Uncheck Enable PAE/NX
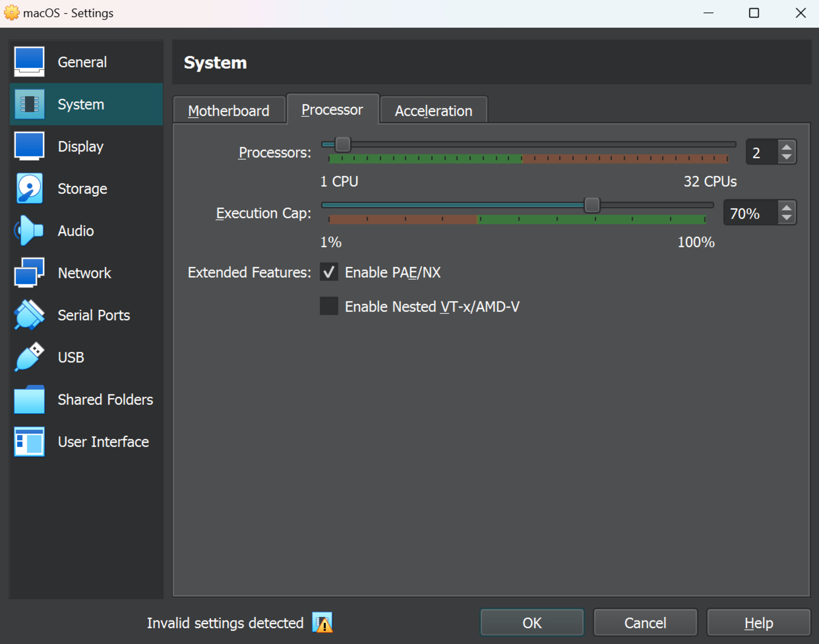 click(x=328, y=272)
